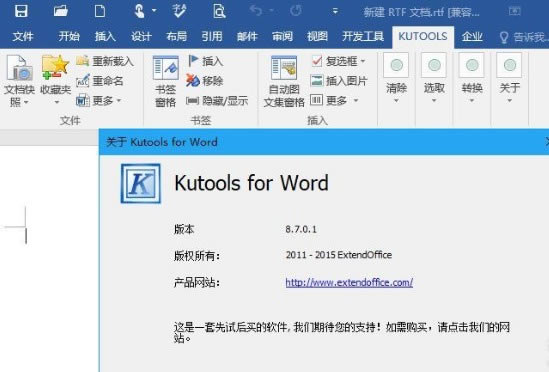Open the 关于 menu button
Viewport: 549px width, 372px height.
pyautogui.click(x=510, y=78)
